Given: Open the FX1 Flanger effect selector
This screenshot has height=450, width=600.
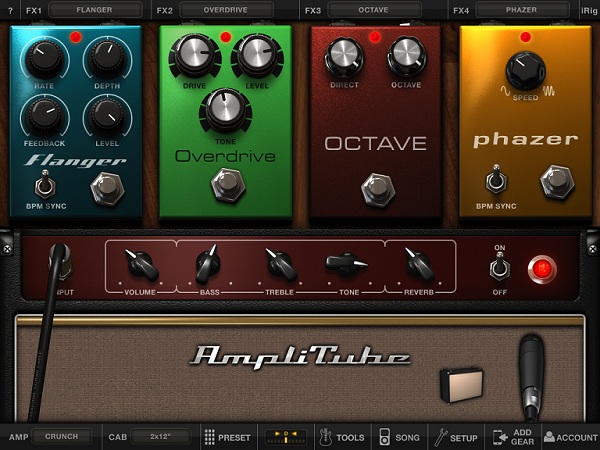Looking at the screenshot, I should [x=95, y=10].
